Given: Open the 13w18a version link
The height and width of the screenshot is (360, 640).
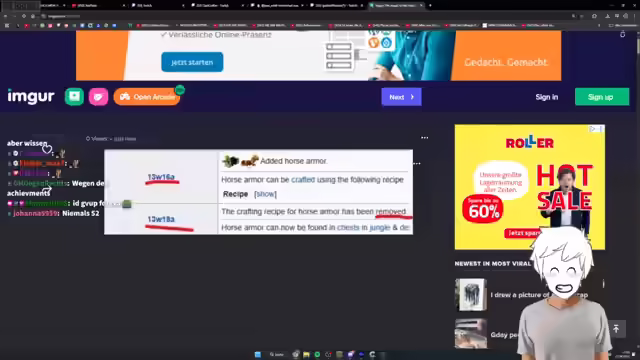Looking at the screenshot, I should coord(161,219).
